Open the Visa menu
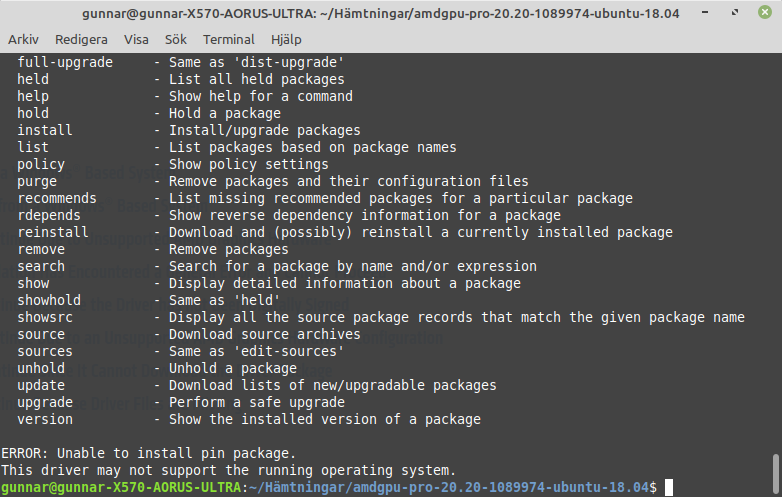782x497 pixels. 136,39
